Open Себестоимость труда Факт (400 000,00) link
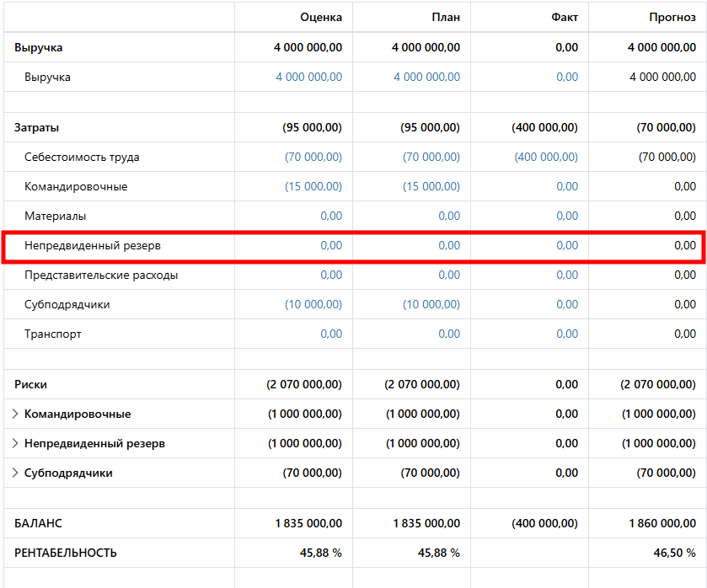707x588 pixels. pos(546,157)
